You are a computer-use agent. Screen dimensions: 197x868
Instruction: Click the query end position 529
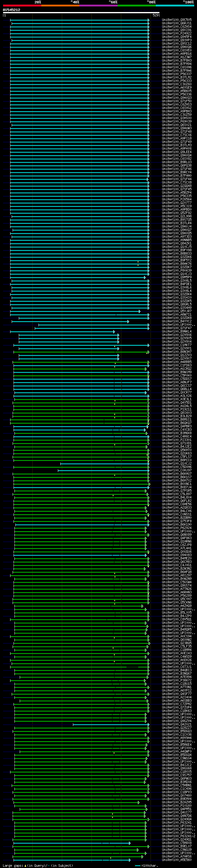(x=155, y=15)
